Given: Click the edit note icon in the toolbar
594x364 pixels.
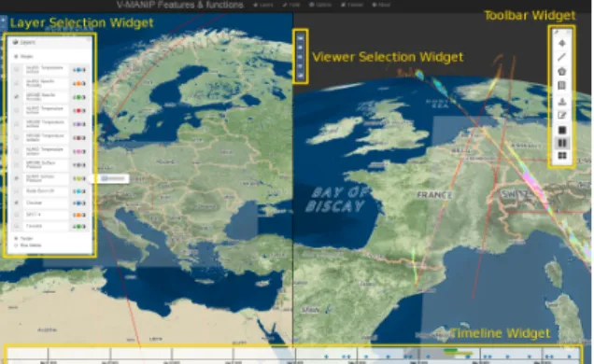Looking at the screenshot, I should (x=562, y=116).
